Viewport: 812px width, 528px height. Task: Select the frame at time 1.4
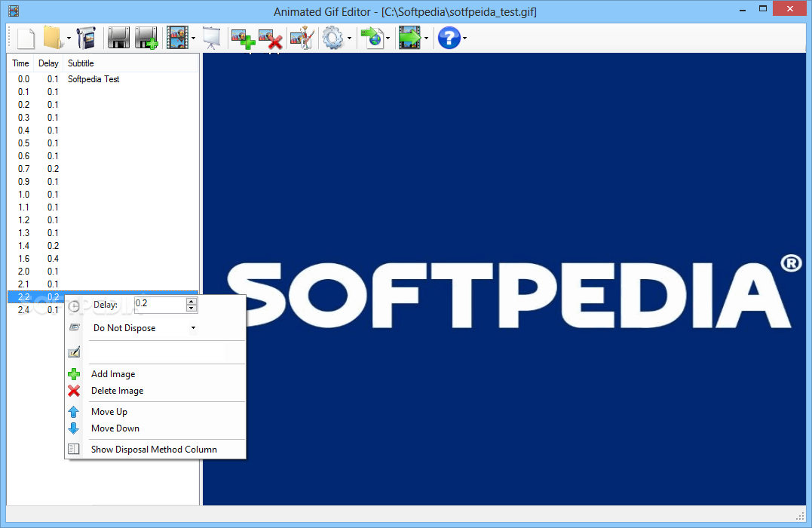click(x=103, y=246)
